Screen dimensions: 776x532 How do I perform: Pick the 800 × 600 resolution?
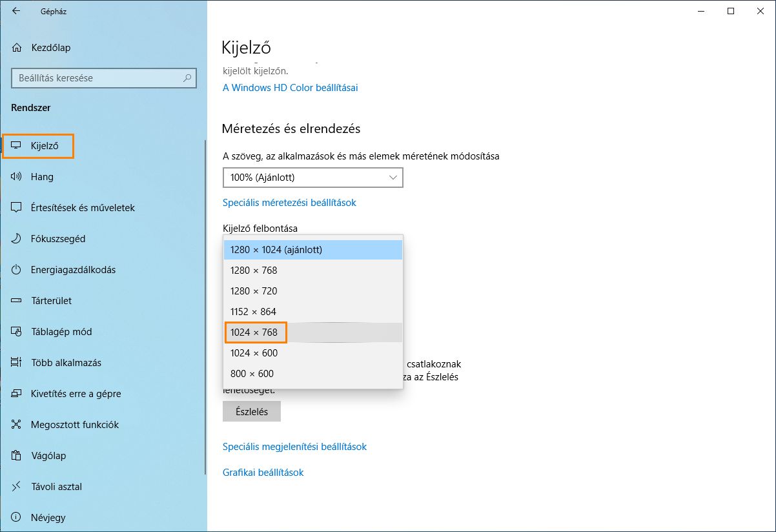pyautogui.click(x=252, y=374)
